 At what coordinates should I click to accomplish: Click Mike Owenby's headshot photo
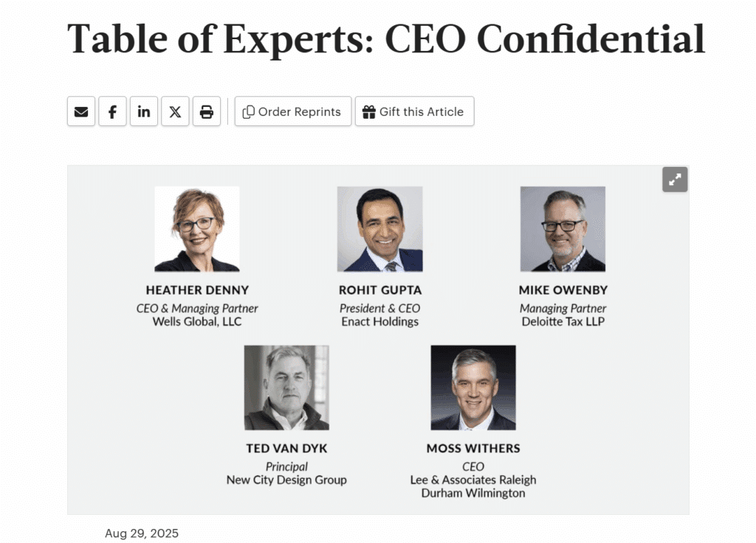563,229
